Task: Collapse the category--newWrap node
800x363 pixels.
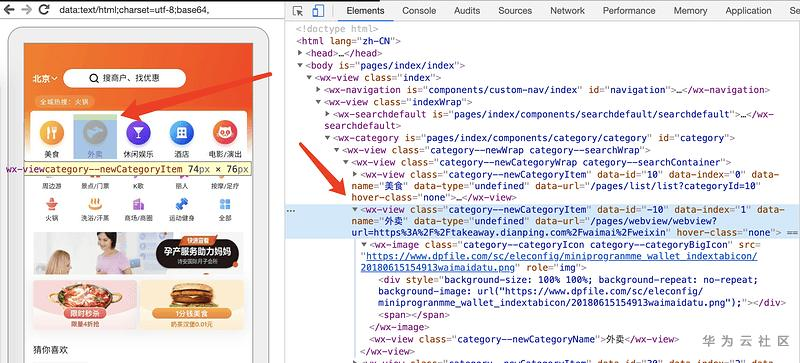Action: (x=337, y=150)
